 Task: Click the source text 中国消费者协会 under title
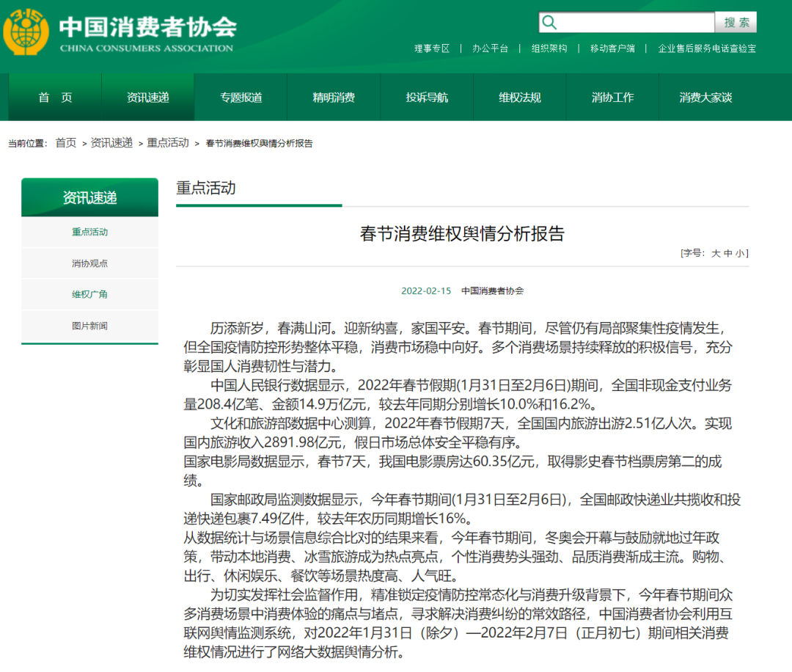pyautogui.click(x=493, y=291)
